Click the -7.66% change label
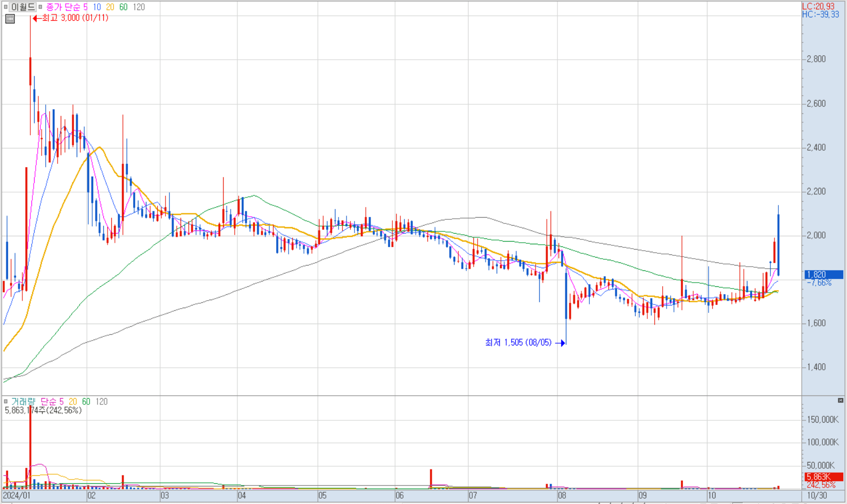847x504 pixels. pos(819,283)
